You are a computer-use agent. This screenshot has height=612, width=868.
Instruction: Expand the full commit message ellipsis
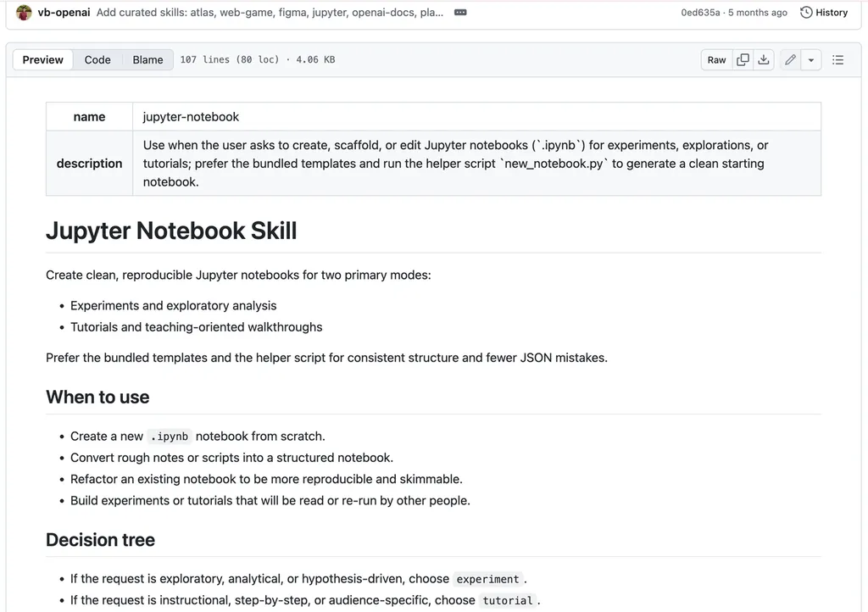[460, 12]
